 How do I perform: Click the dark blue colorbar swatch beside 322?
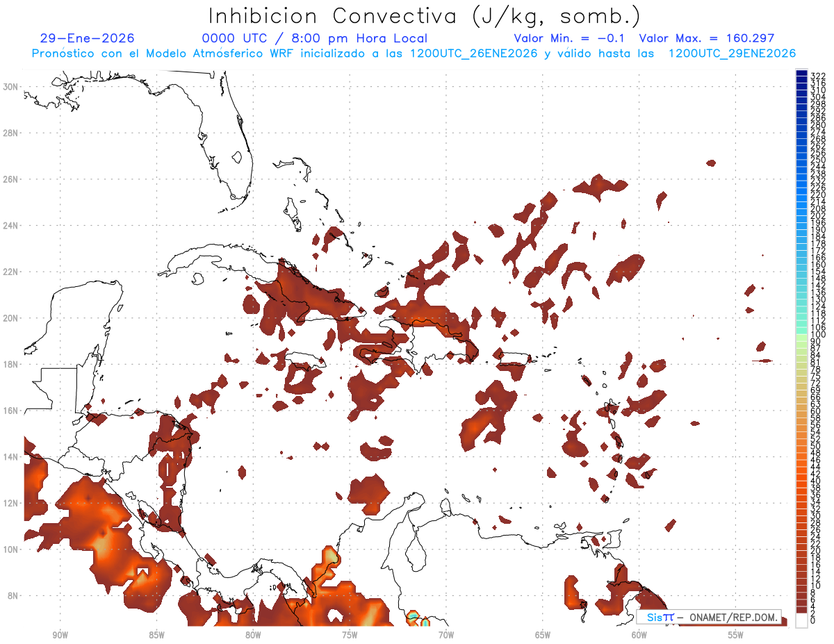tap(801, 74)
